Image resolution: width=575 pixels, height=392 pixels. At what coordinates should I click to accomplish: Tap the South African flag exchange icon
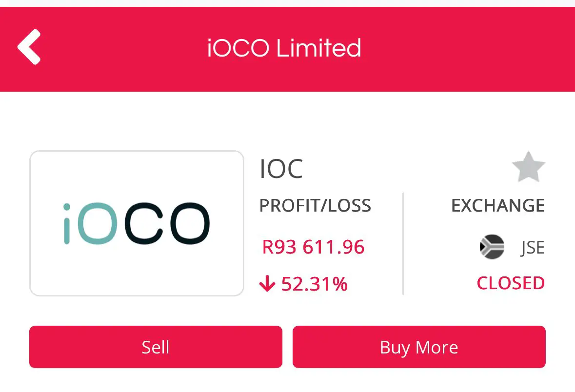click(x=492, y=247)
